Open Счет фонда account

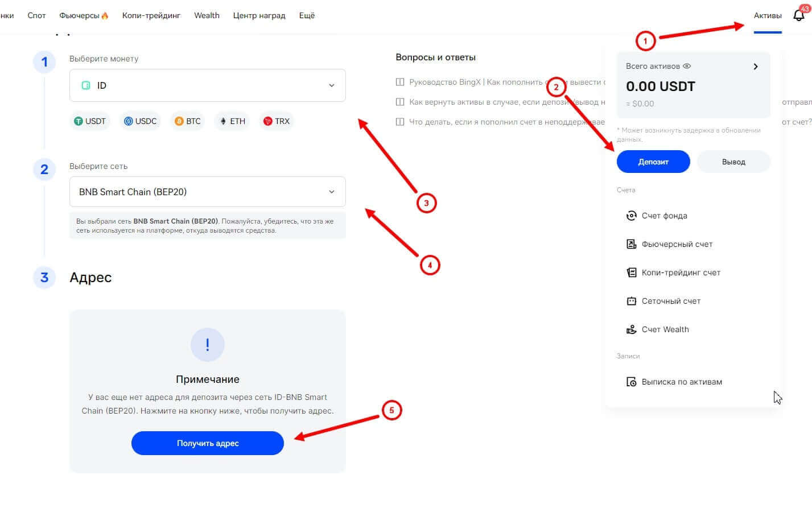664,216
